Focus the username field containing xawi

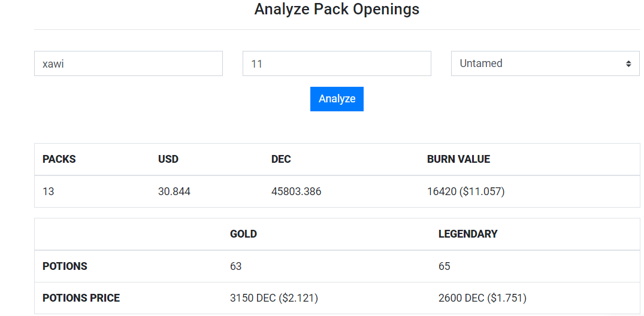click(129, 63)
